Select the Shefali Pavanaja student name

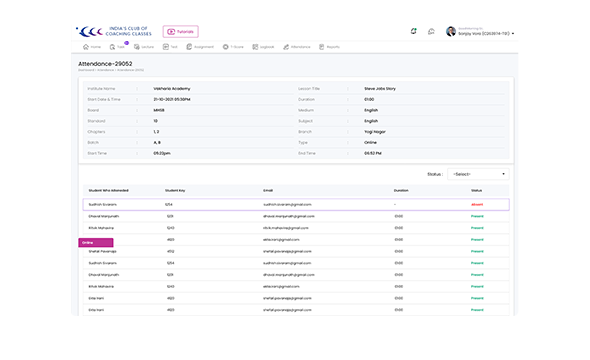(x=102, y=251)
